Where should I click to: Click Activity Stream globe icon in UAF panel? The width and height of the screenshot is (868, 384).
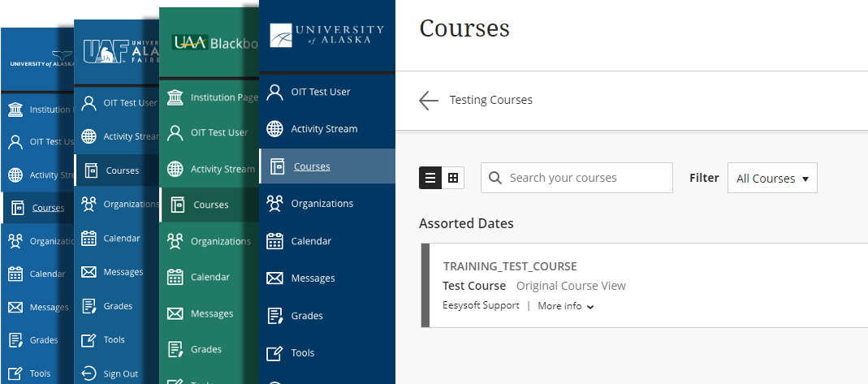[89, 136]
